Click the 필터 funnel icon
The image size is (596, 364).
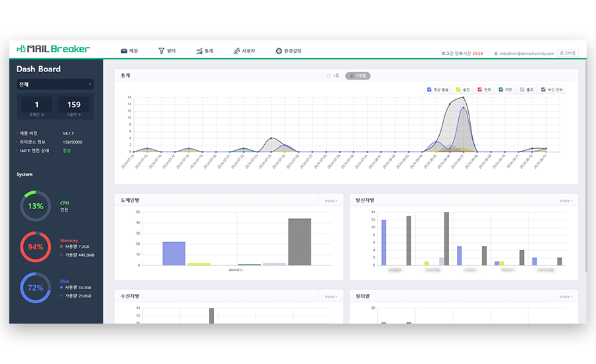point(162,51)
